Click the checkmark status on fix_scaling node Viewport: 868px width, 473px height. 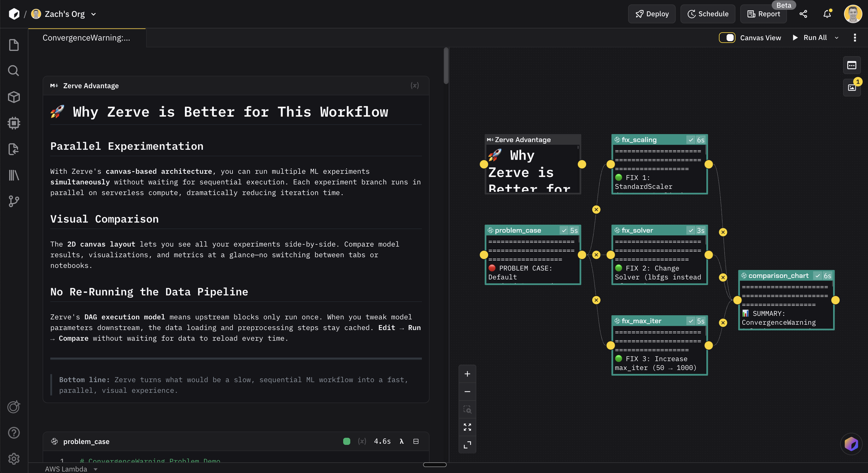(x=691, y=140)
